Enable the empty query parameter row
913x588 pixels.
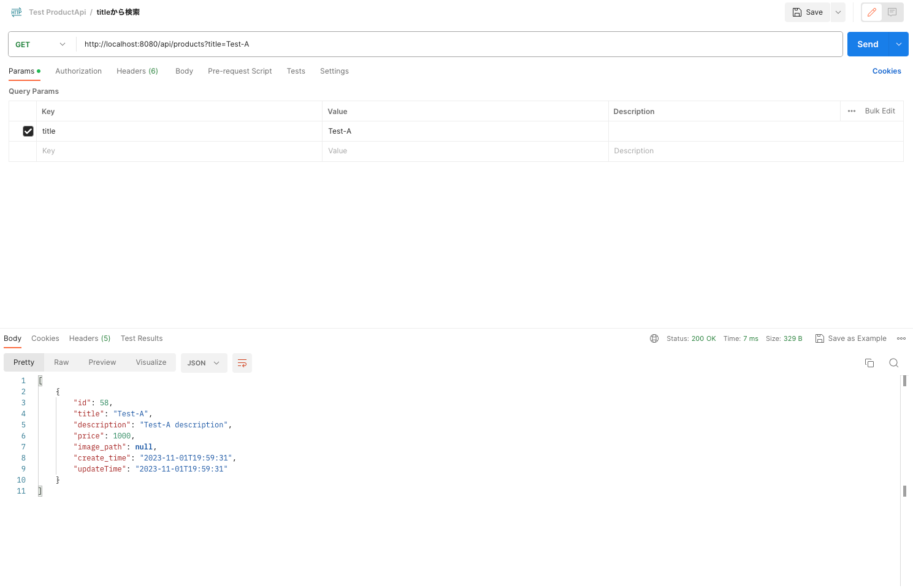coord(28,151)
